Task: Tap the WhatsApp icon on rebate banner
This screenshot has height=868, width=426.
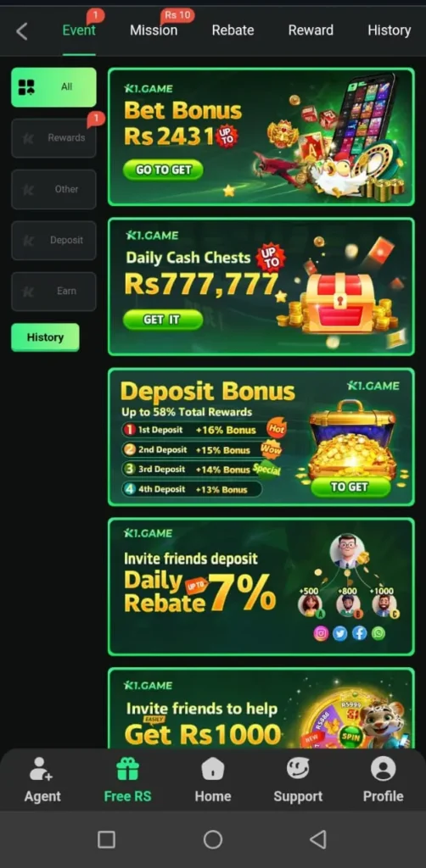Action: [378, 633]
